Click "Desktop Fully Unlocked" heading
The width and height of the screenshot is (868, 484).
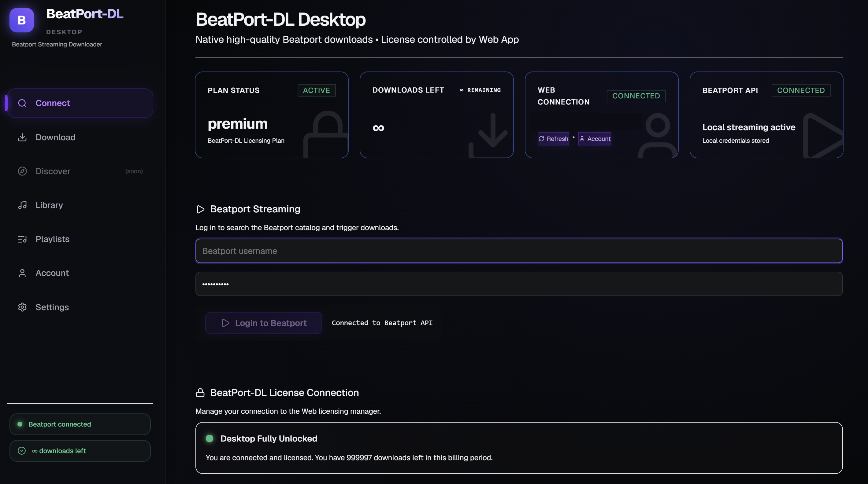(x=269, y=438)
